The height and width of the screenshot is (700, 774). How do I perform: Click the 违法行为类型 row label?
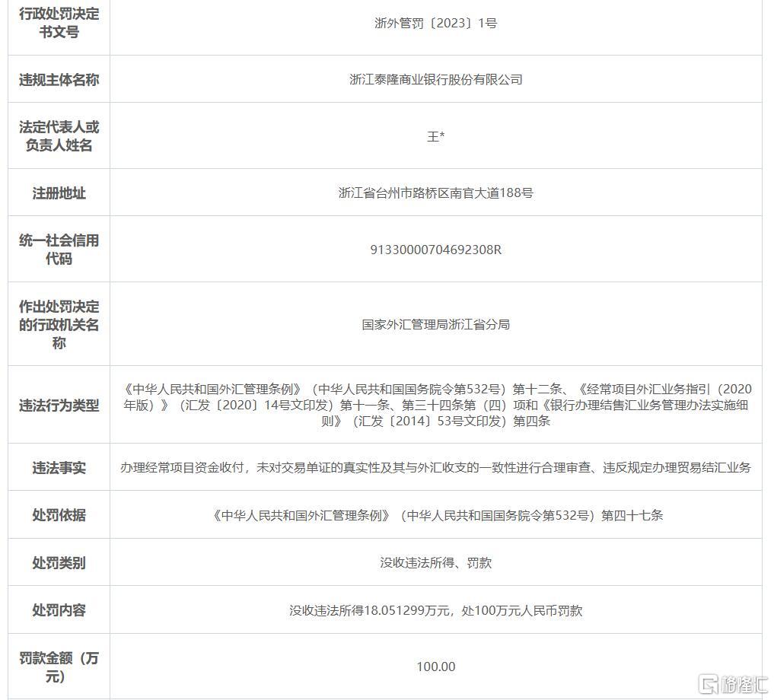click(x=59, y=406)
